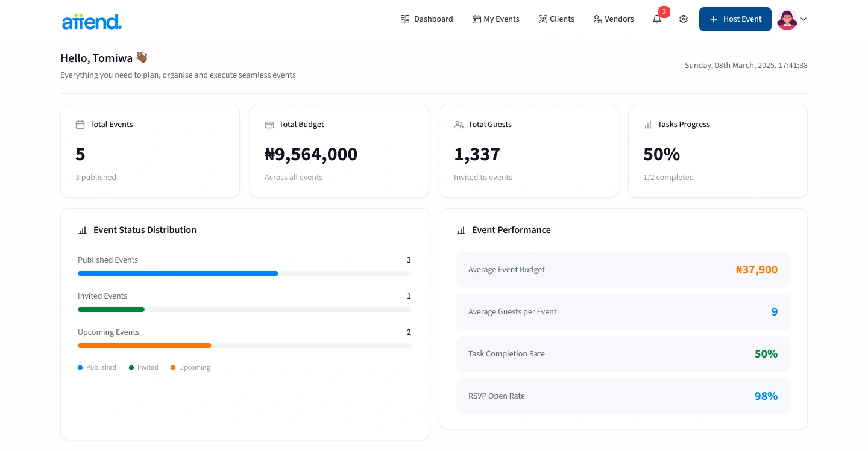Image resolution: width=868 pixels, height=451 pixels.
Task: Click the calendar icon beside Total Events
Action: [x=80, y=125]
